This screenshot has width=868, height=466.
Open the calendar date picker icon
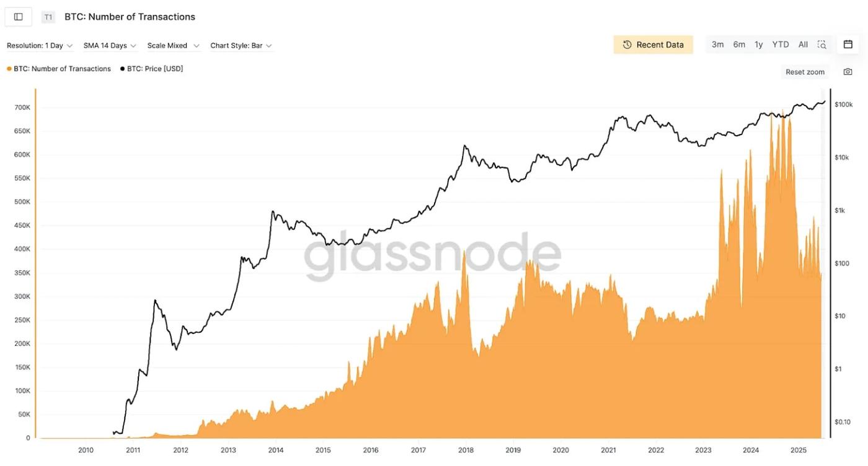tap(848, 45)
